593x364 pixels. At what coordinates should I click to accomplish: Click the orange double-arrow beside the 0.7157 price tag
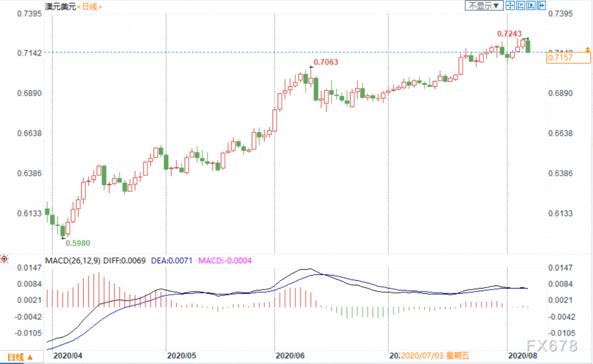coord(587,49)
